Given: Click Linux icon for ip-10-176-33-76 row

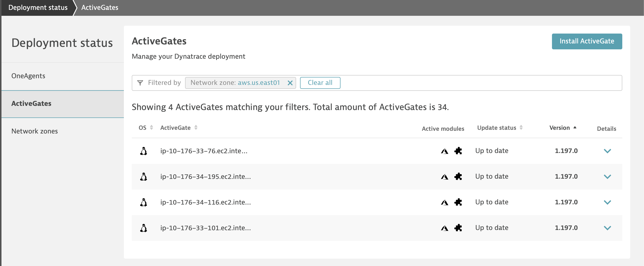Looking at the screenshot, I should pyautogui.click(x=144, y=151).
